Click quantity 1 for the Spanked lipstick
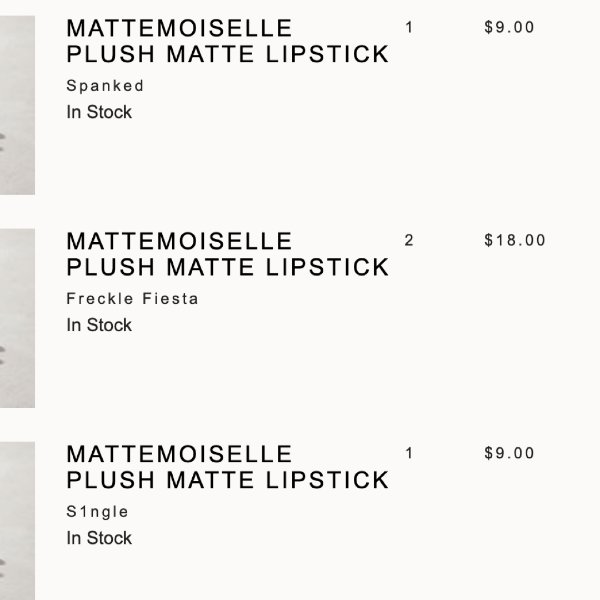This screenshot has width=600, height=600. (409, 28)
